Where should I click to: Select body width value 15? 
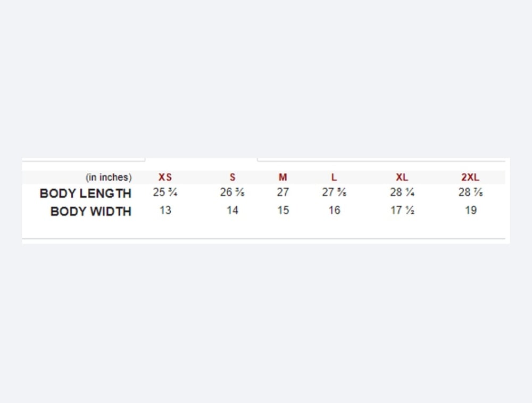(282, 211)
